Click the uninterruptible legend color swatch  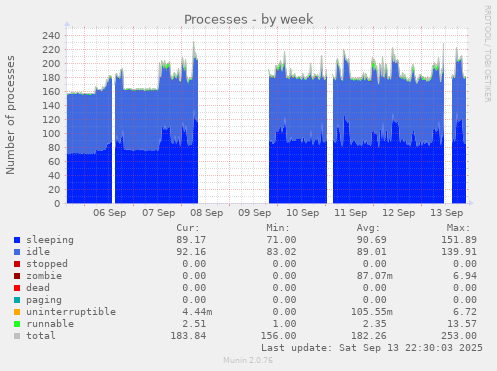(17, 312)
